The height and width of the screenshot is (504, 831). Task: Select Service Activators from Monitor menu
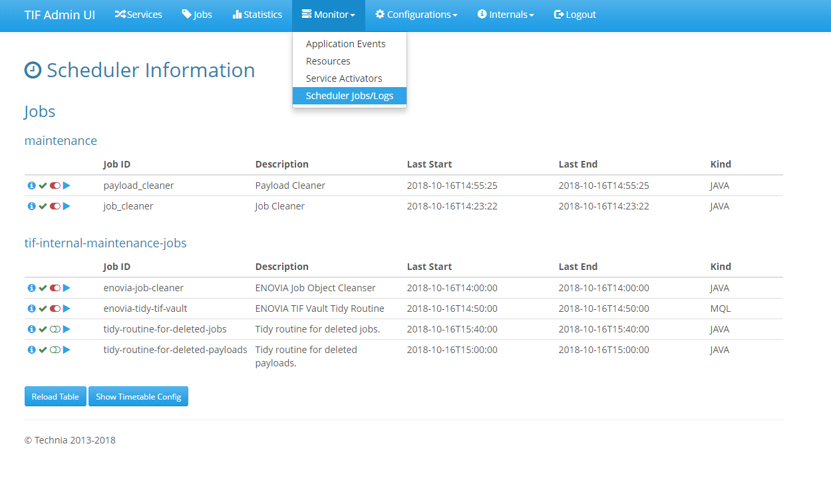[344, 78]
